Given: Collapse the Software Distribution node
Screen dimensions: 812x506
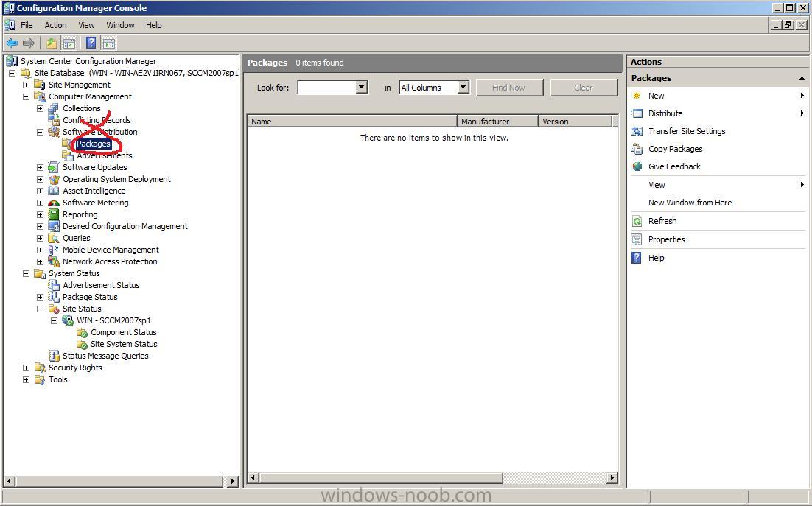Looking at the screenshot, I should pyautogui.click(x=40, y=132).
